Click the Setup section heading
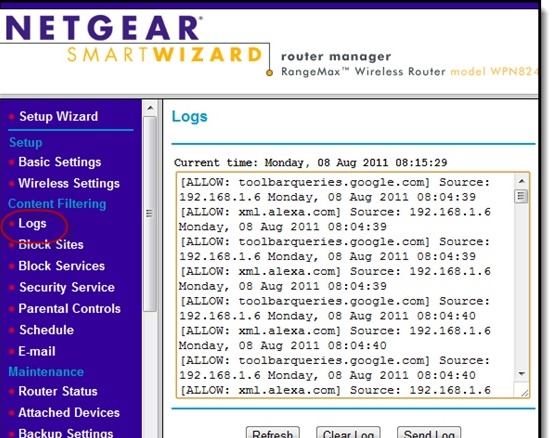555x438 pixels. click(25, 142)
